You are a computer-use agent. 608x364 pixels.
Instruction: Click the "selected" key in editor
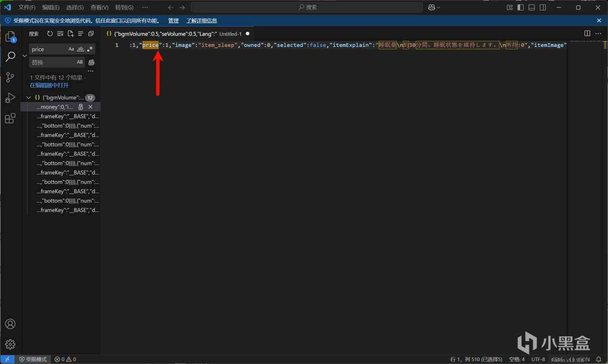(289, 45)
